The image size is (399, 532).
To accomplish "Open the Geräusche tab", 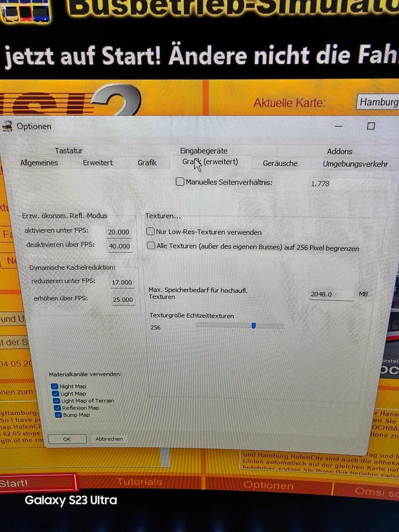I will [280, 163].
